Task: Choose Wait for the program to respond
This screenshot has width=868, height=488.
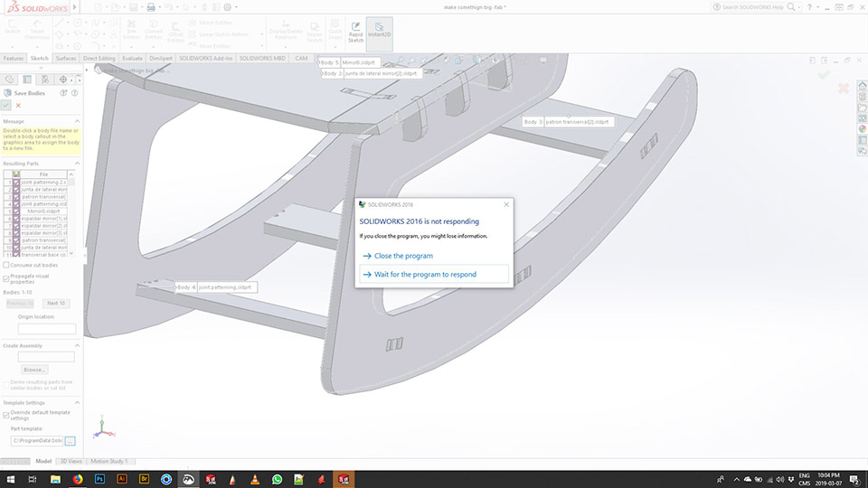Action: tap(434, 275)
